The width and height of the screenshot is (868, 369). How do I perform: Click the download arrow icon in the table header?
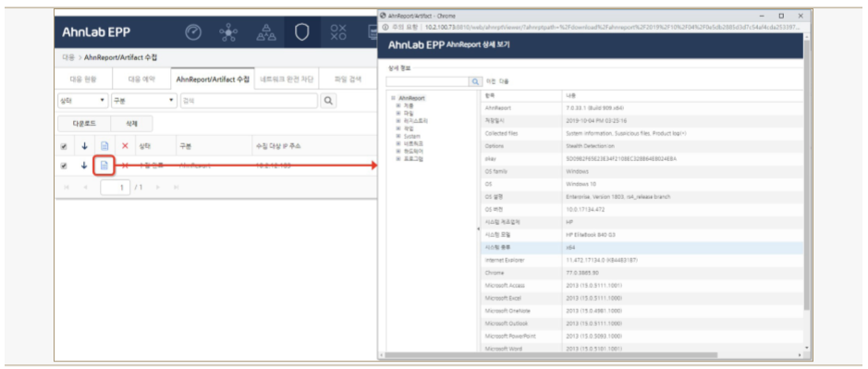point(85,146)
